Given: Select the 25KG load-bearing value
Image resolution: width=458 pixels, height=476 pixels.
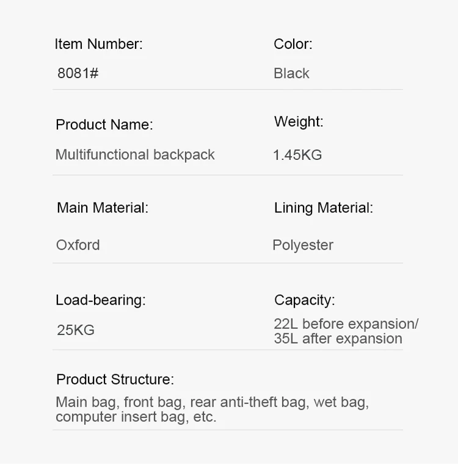Looking at the screenshot, I should click(x=76, y=330).
